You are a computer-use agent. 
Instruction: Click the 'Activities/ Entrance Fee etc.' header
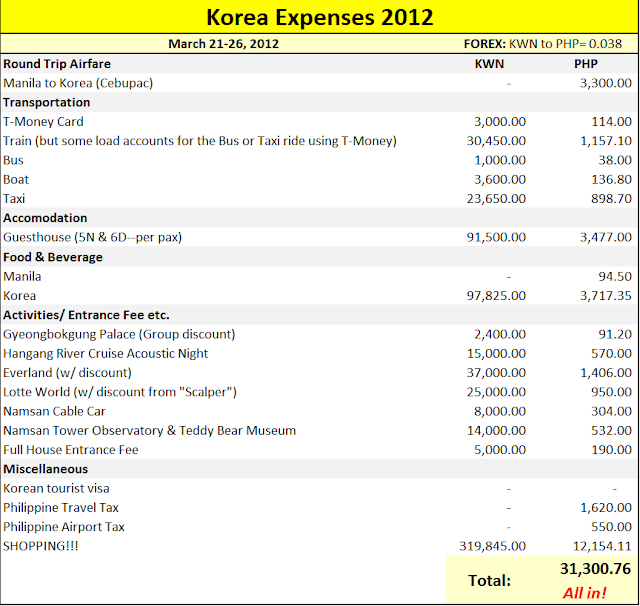tap(87, 315)
